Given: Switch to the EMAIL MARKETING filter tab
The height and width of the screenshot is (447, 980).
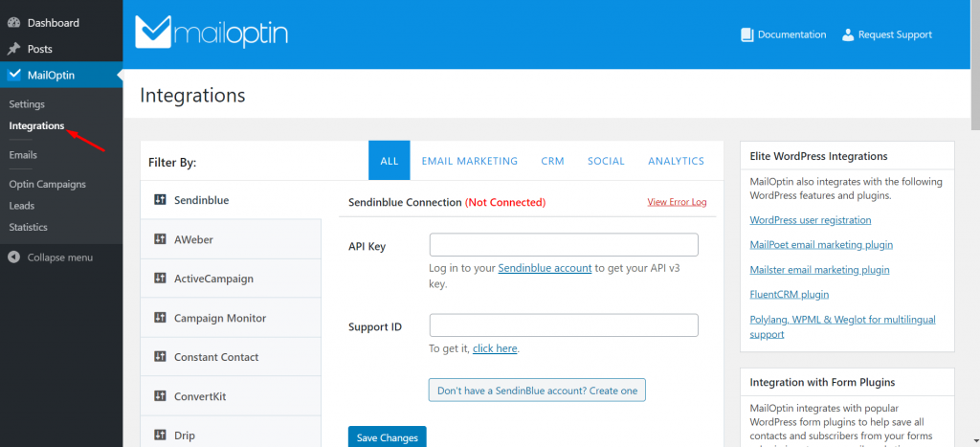Looking at the screenshot, I should click(469, 161).
